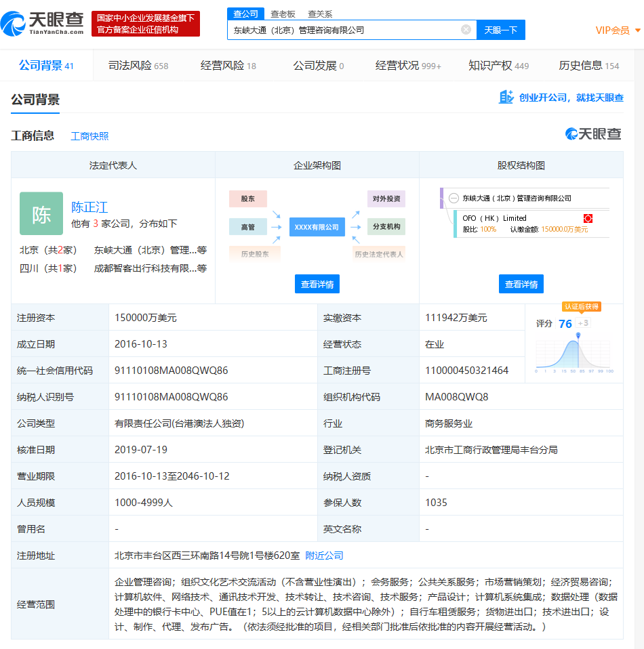Click the 四川（共1家） entry
Viewport: 644px width, 649px height.
pos(48,268)
